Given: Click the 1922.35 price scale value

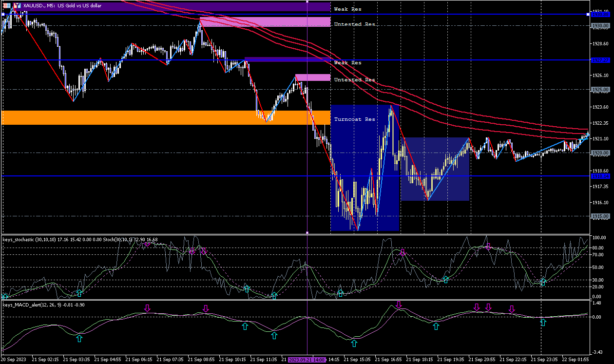Looking at the screenshot, I should pyautogui.click(x=601, y=123).
